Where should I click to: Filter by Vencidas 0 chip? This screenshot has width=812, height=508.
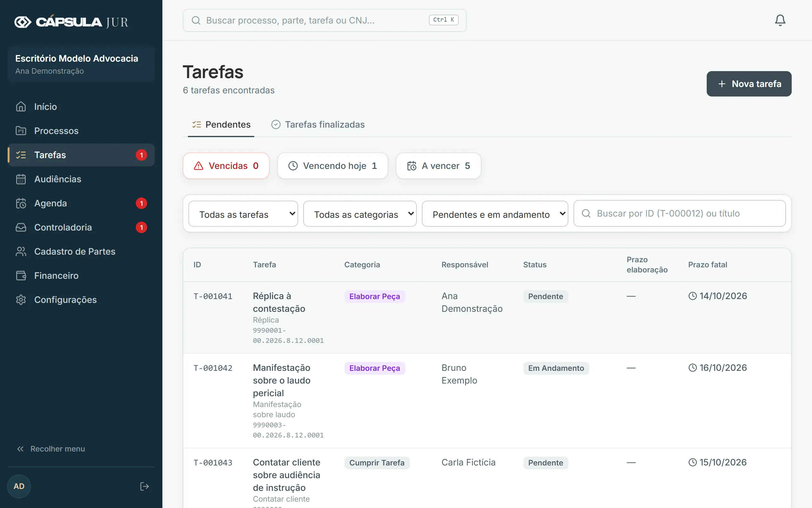point(226,166)
